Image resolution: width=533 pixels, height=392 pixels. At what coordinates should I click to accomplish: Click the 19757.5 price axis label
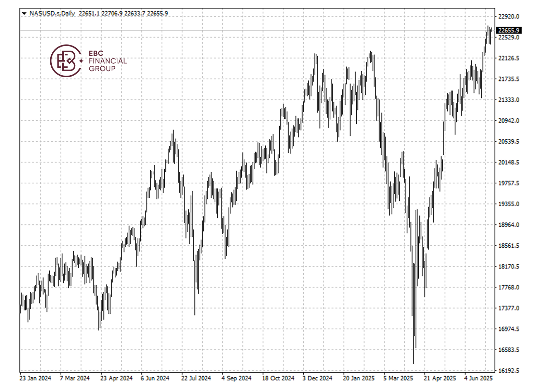508,183
